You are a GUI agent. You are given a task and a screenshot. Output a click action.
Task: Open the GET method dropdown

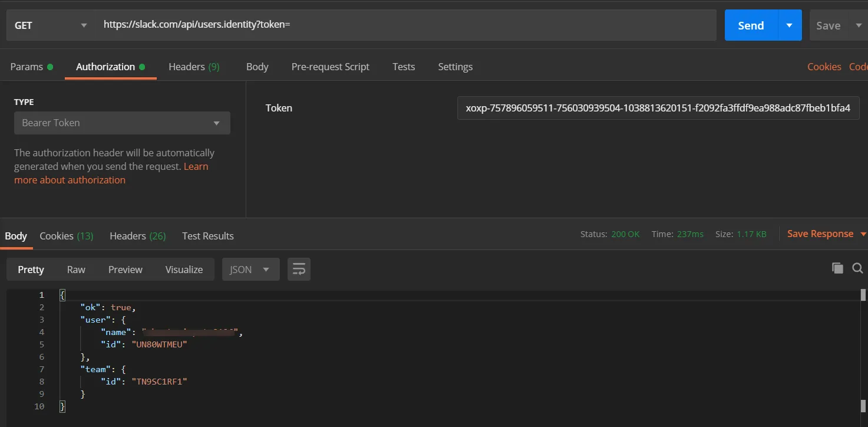51,25
